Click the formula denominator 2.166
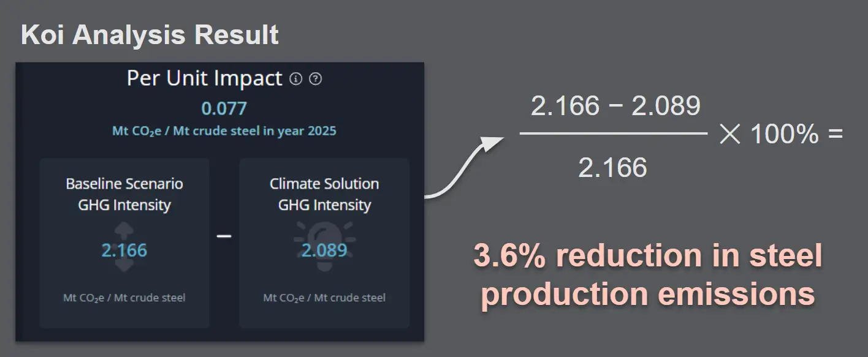Screen dimensions: 868x357 tap(612, 168)
